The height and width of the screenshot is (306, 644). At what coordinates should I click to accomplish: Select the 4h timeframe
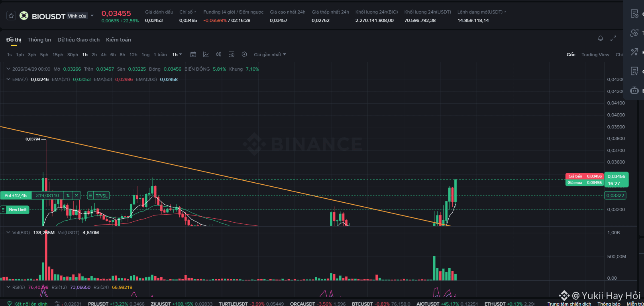click(104, 55)
